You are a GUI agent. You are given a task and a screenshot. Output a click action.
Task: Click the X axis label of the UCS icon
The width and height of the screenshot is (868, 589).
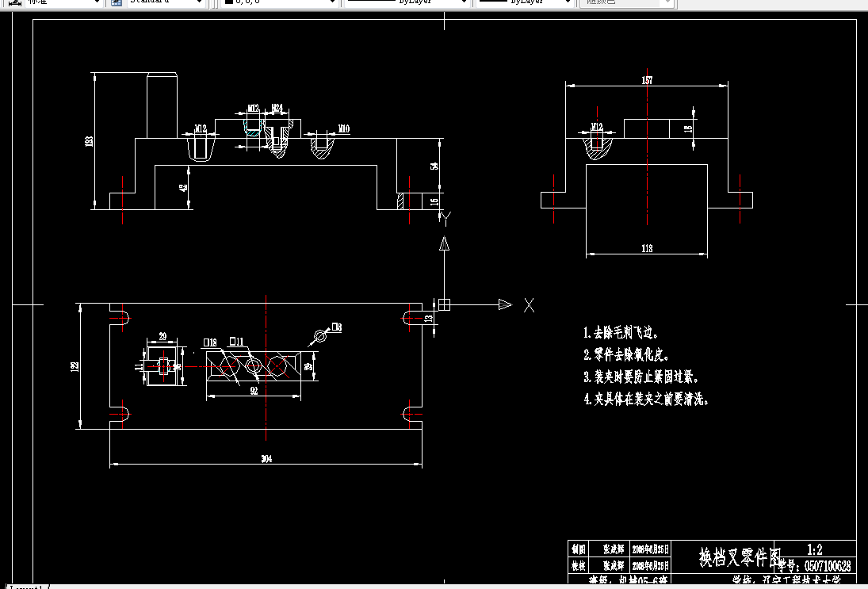(x=530, y=305)
